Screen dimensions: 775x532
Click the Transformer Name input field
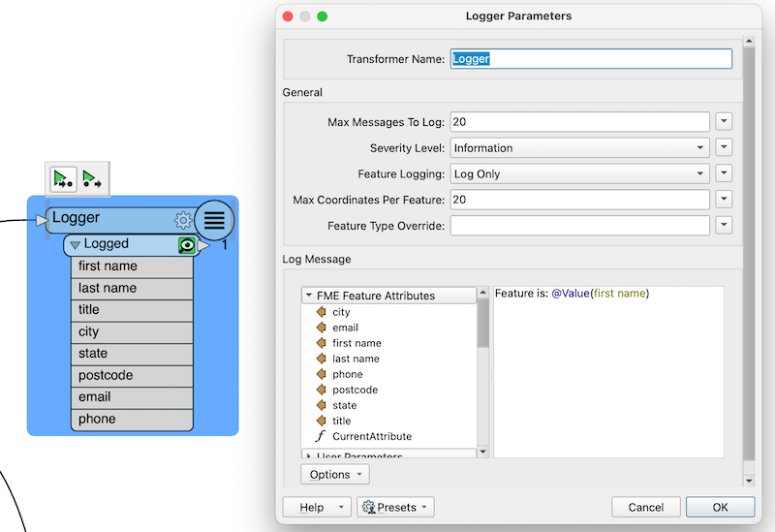point(591,59)
